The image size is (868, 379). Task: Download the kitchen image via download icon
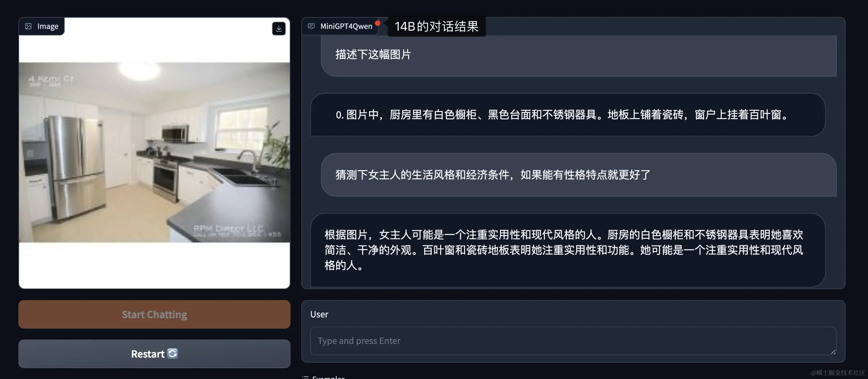pyautogui.click(x=279, y=29)
